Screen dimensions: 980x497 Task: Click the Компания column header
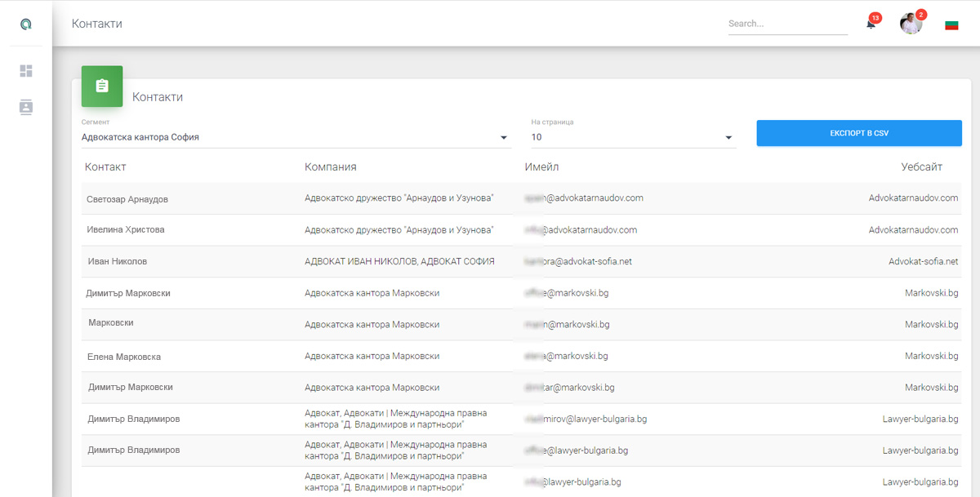point(330,167)
